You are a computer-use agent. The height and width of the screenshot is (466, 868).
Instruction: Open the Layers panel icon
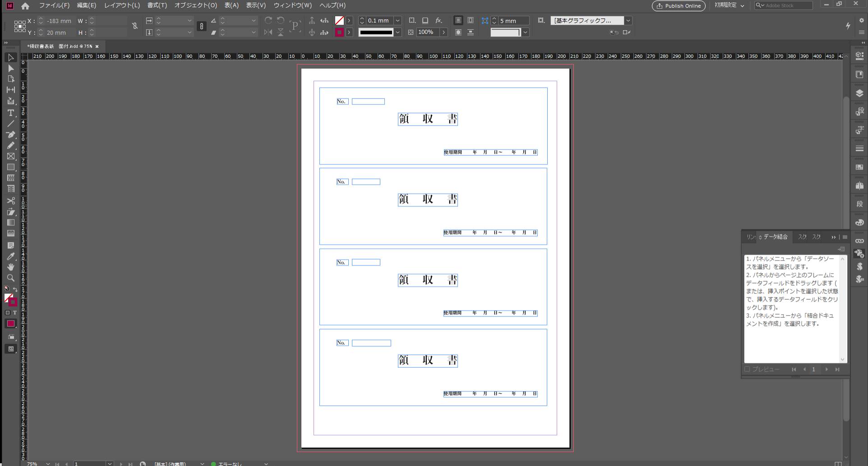tap(859, 93)
